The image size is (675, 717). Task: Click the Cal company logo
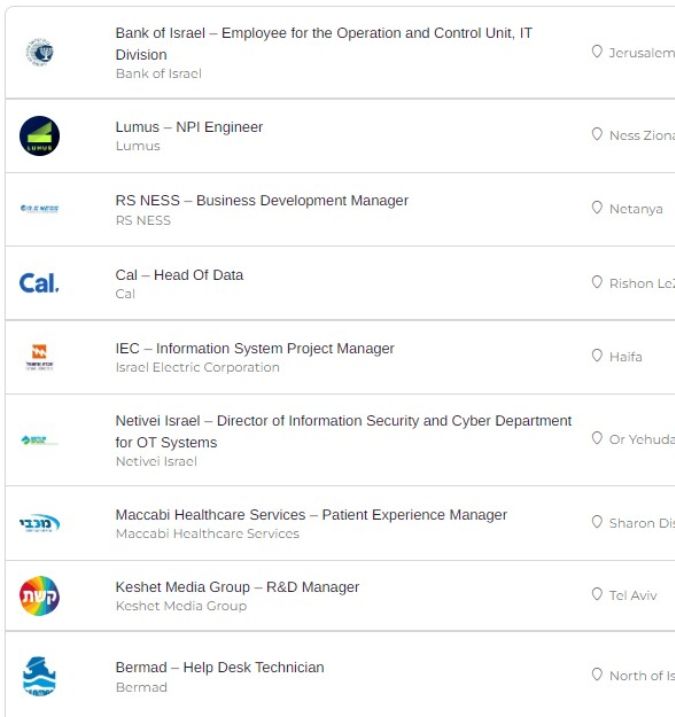click(x=40, y=284)
